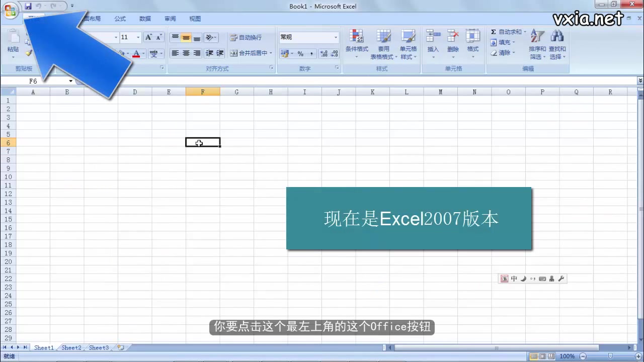Click increase indent icon
644x362 pixels.
pos(220,53)
